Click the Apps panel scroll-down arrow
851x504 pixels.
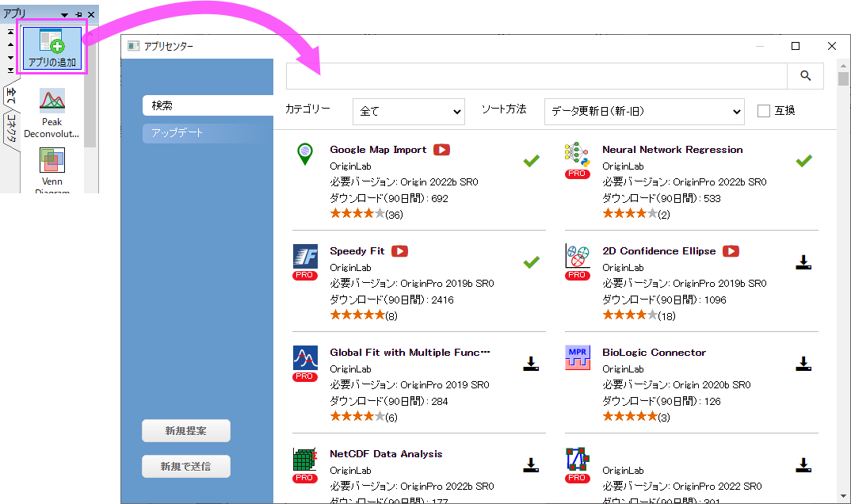10,58
